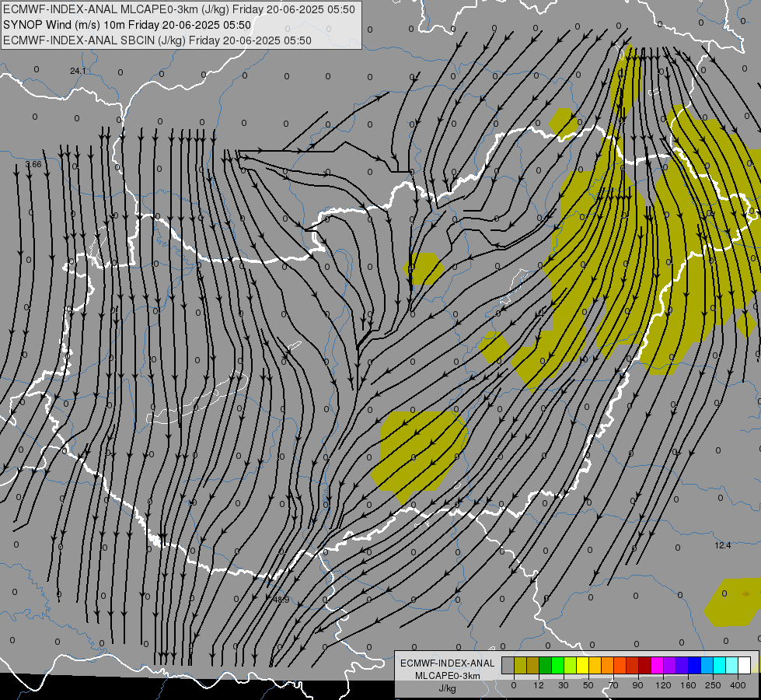Click the legend value 400
Screen dimensions: 761x700
[x=738, y=685]
